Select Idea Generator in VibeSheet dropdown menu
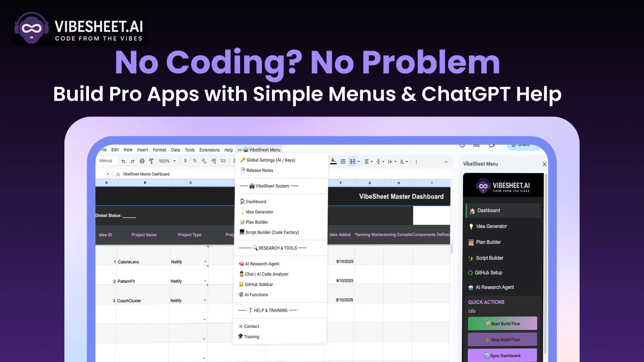Image resolution: width=644 pixels, height=362 pixels. point(259,212)
